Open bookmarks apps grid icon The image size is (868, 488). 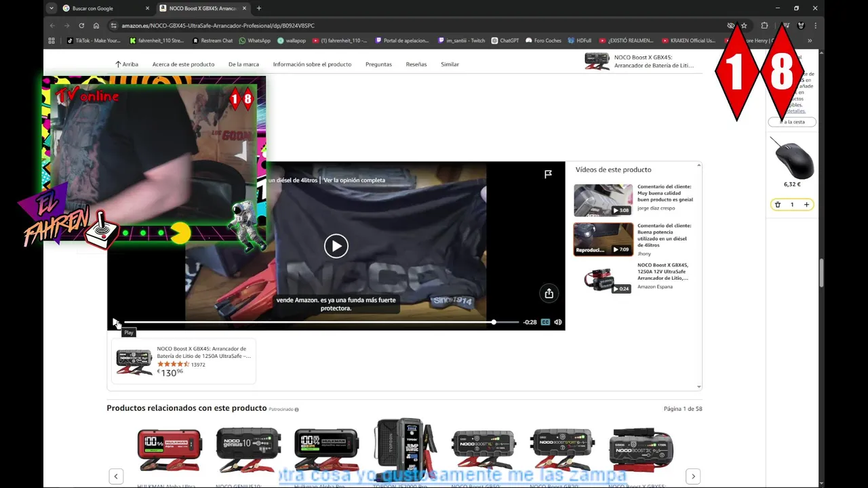tap(52, 41)
